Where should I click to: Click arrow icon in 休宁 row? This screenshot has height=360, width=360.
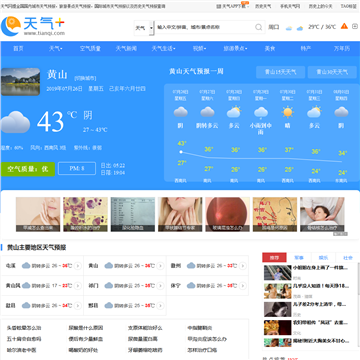(243, 286)
